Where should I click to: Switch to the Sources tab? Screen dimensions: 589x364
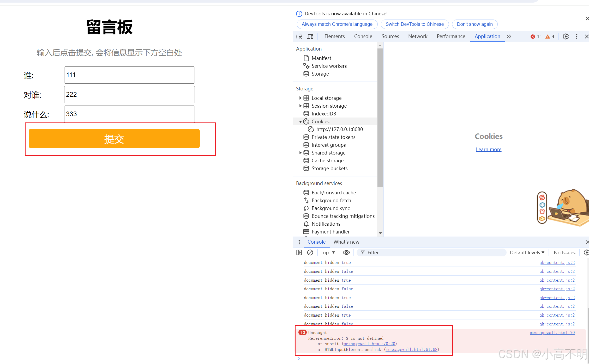(390, 36)
